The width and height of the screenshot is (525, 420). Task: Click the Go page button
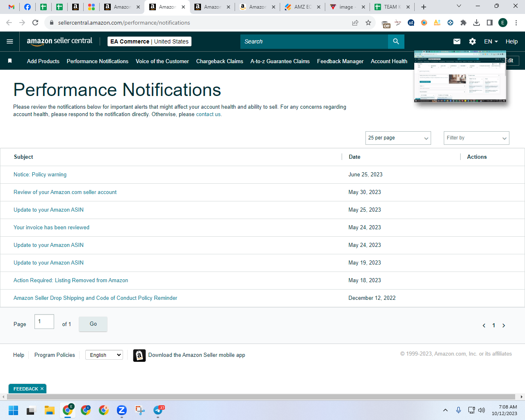(x=93, y=324)
